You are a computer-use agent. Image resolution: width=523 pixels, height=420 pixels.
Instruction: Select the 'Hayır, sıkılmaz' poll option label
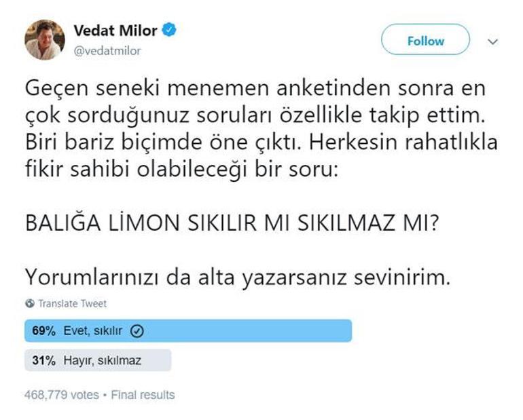pyautogui.click(x=101, y=361)
